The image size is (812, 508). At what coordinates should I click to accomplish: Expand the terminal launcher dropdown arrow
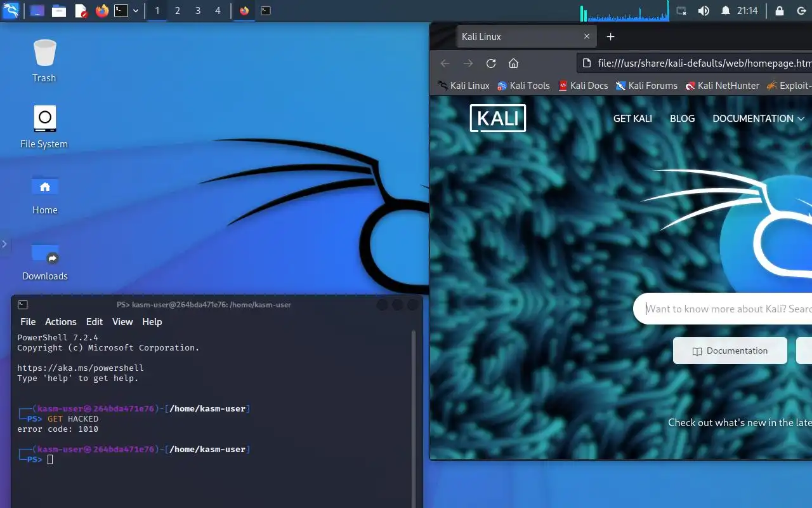click(136, 11)
